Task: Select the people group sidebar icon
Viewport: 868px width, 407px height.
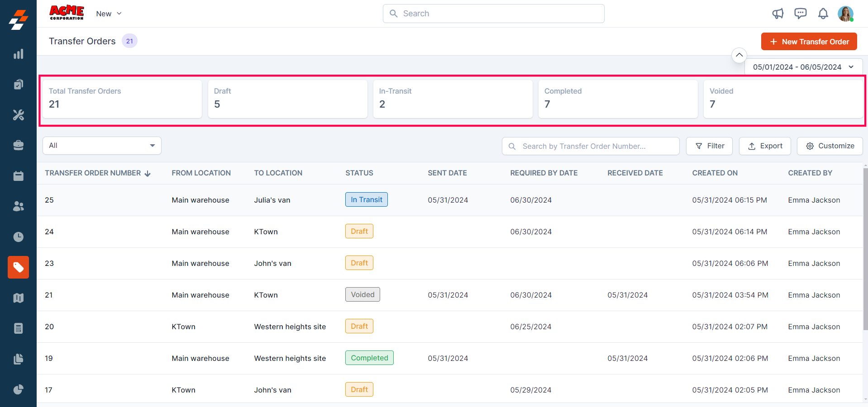Action: (x=18, y=206)
